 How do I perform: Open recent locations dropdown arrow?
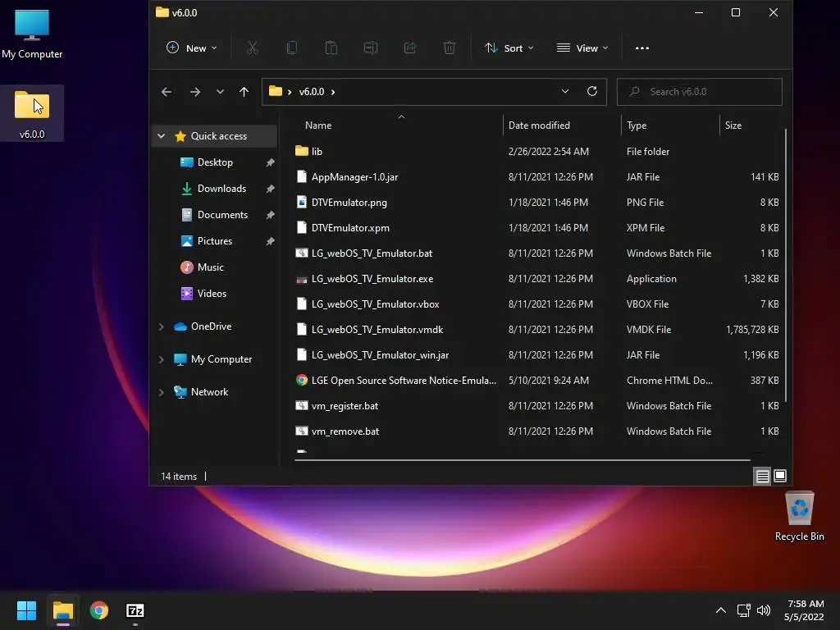click(x=220, y=92)
